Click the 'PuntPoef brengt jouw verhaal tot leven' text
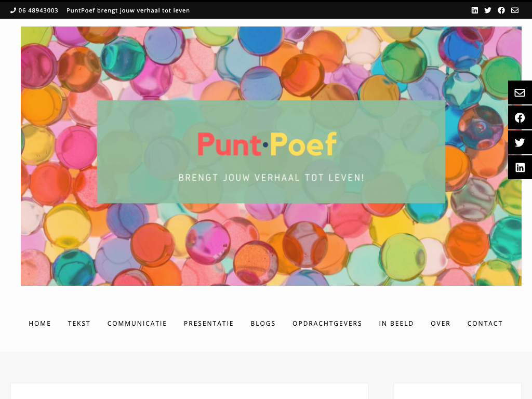532x399 pixels. pyautogui.click(x=128, y=10)
